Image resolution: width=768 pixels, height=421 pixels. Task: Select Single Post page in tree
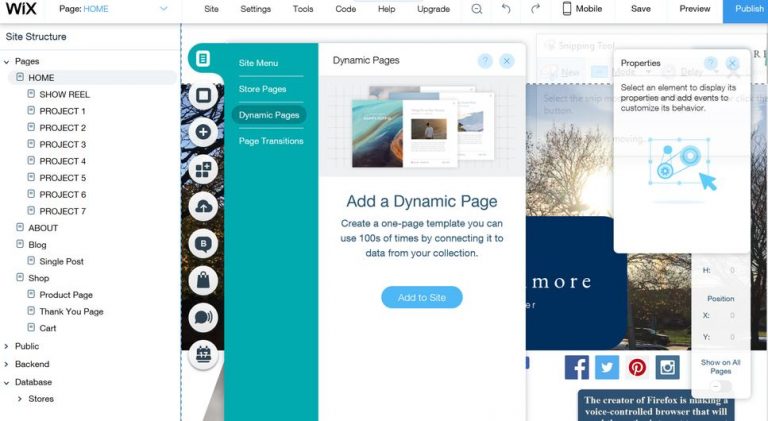click(x=62, y=261)
